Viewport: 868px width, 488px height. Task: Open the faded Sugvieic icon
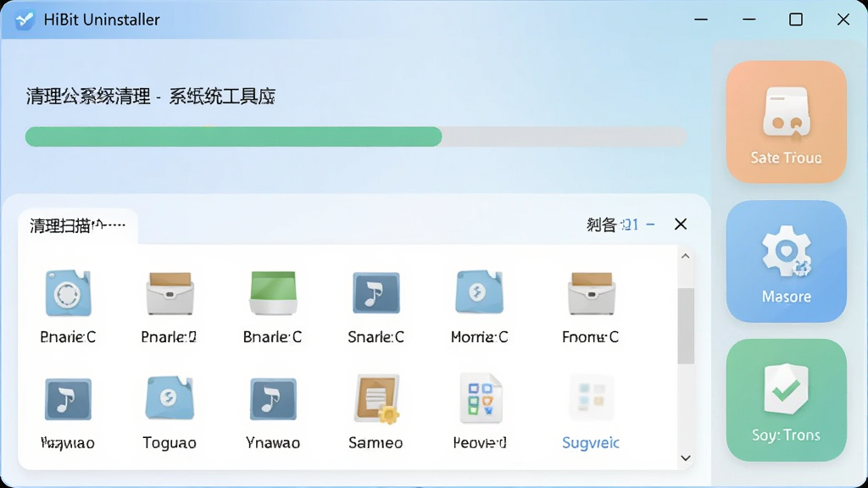click(x=591, y=398)
